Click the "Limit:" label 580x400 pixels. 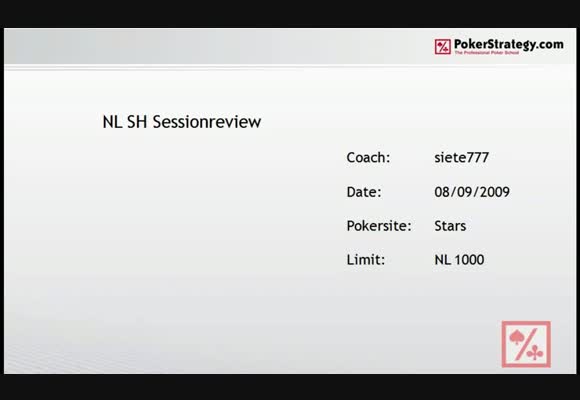[365, 260]
